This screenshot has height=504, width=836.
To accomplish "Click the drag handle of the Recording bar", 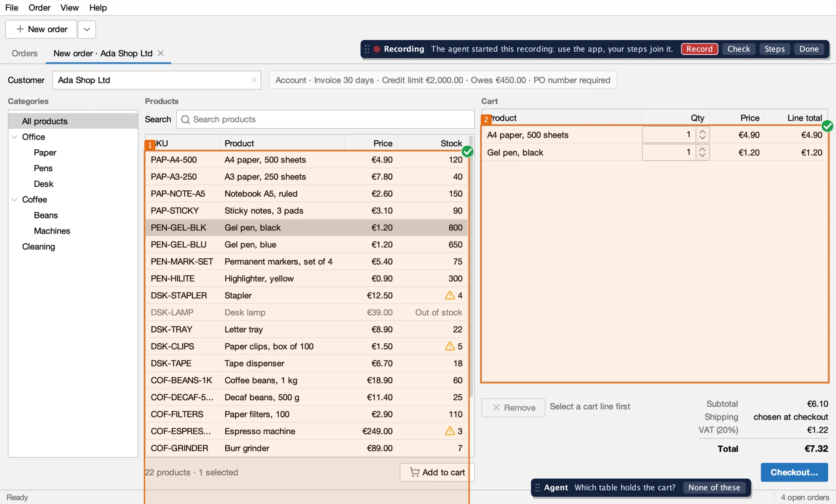I will [367, 49].
